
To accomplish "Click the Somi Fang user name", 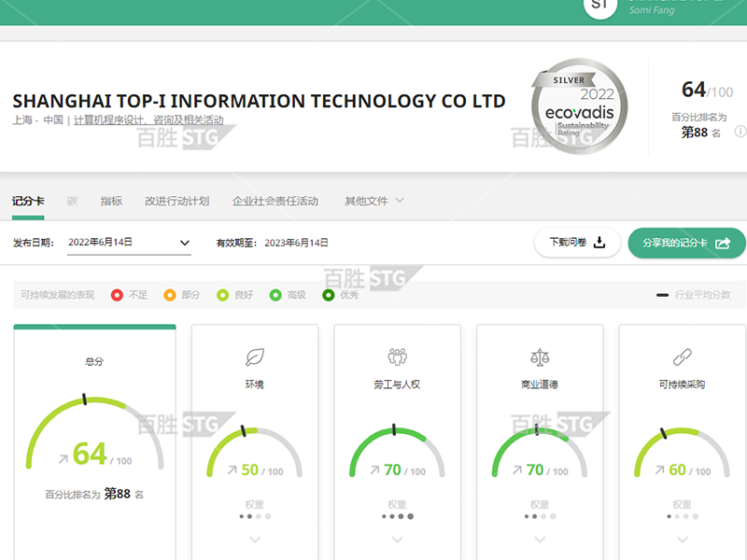I will (651, 10).
